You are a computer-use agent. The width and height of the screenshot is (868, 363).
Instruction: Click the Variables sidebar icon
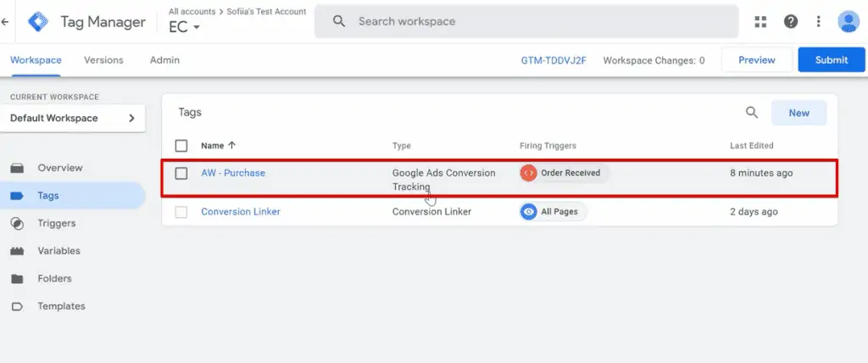17,251
